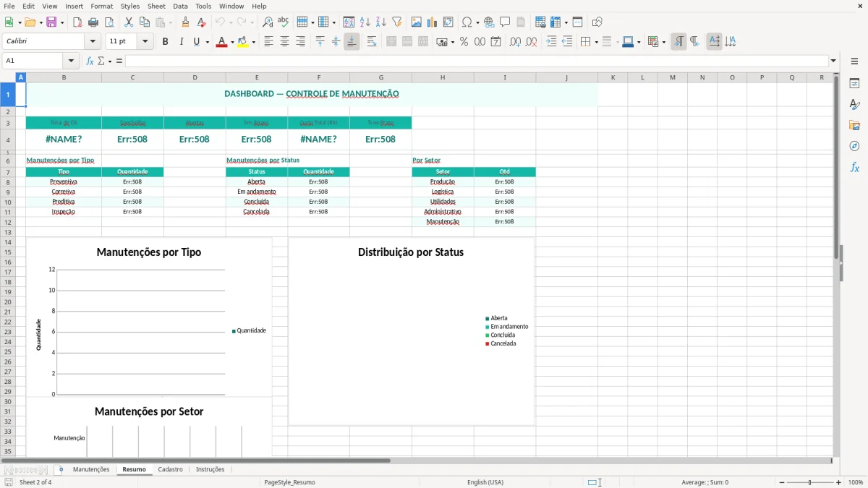Insert a hyperlink icon

click(x=489, y=22)
